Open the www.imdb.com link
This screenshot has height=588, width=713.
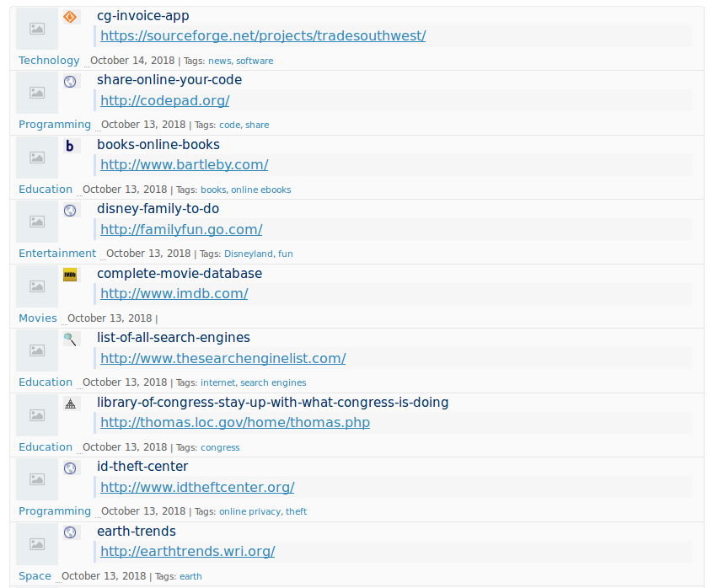click(174, 293)
